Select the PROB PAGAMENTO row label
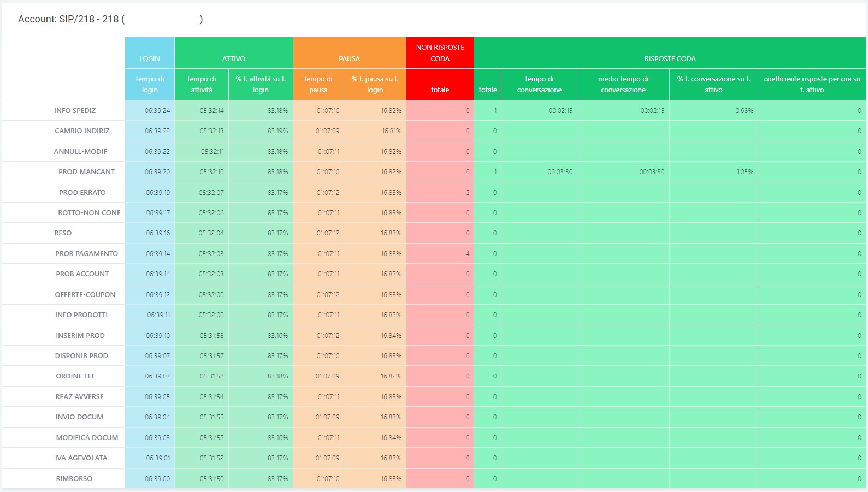This screenshot has height=492, width=868. [x=86, y=253]
